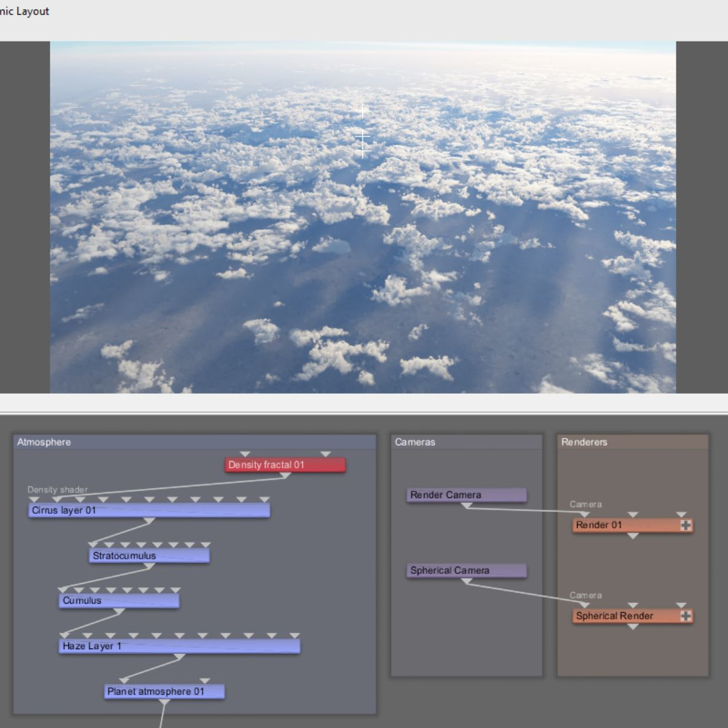Click Camera input label above Render 01
728x728 pixels.
click(585, 504)
